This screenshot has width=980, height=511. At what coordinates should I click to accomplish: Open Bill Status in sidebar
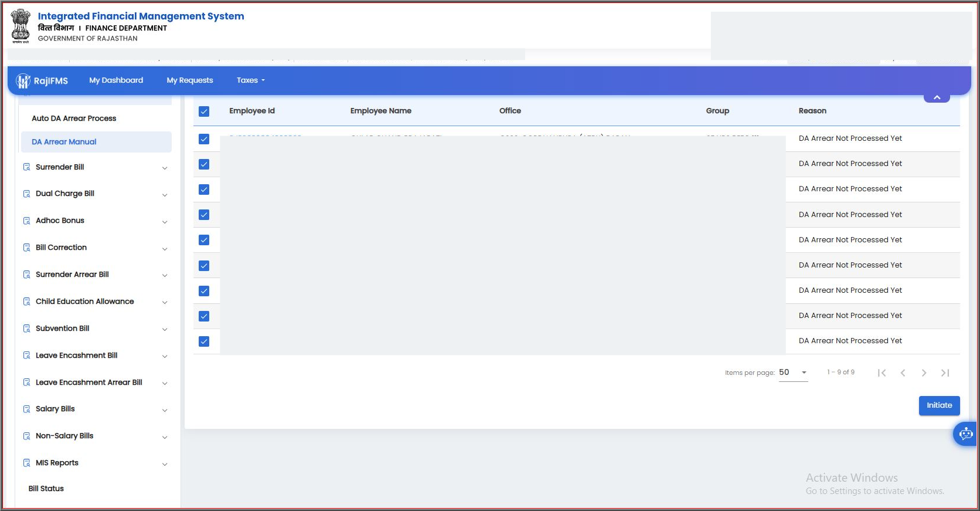46,489
